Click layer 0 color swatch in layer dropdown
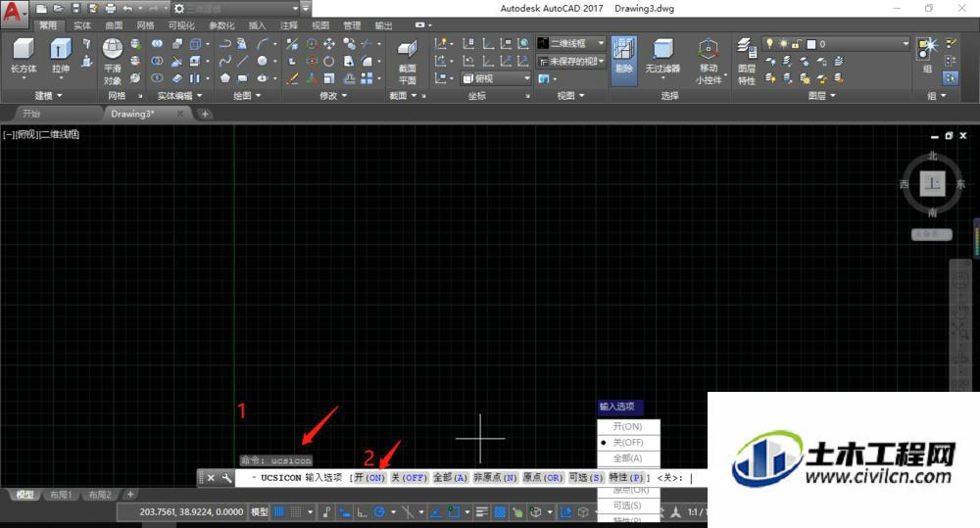Viewport: 980px width, 528px height. point(811,44)
